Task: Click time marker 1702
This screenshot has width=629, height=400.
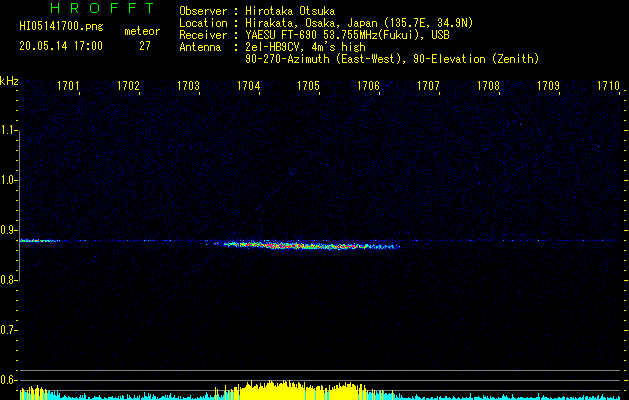Action: click(128, 86)
